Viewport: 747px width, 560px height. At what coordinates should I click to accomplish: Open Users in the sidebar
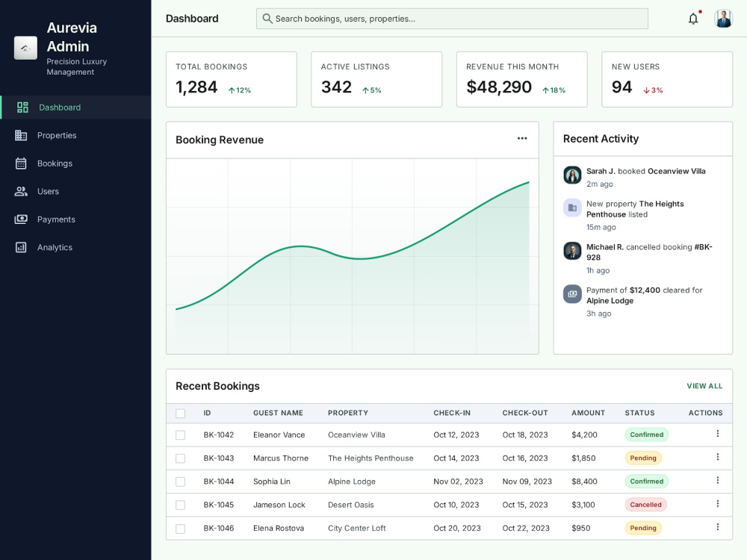pos(75,191)
